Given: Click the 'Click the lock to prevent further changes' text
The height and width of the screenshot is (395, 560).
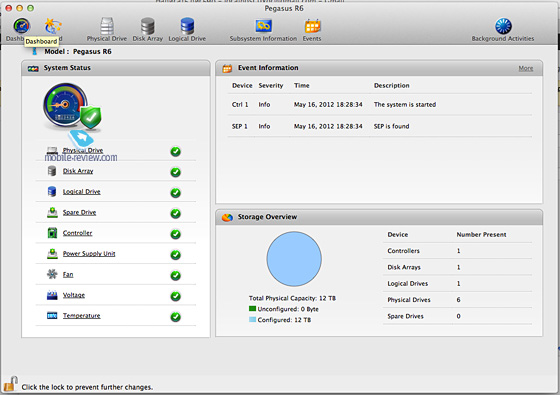Looking at the screenshot, I should pos(87,387).
